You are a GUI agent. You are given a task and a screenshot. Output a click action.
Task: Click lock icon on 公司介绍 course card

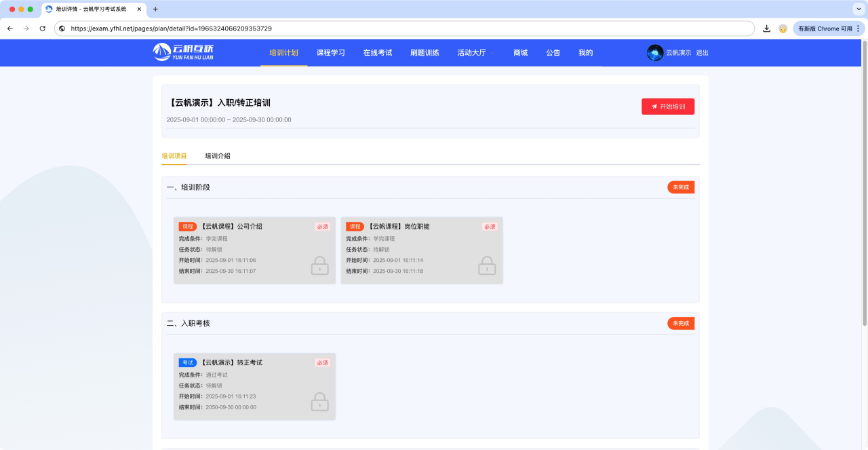click(x=319, y=265)
